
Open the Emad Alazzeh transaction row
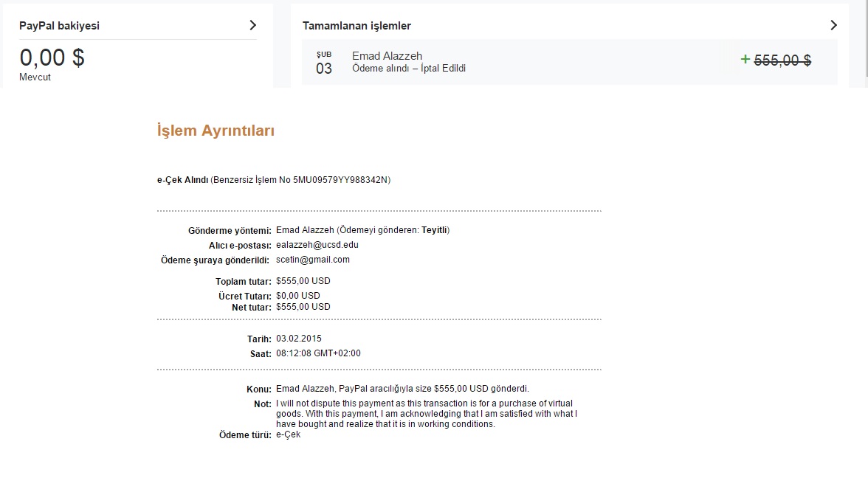click(570, 62)
